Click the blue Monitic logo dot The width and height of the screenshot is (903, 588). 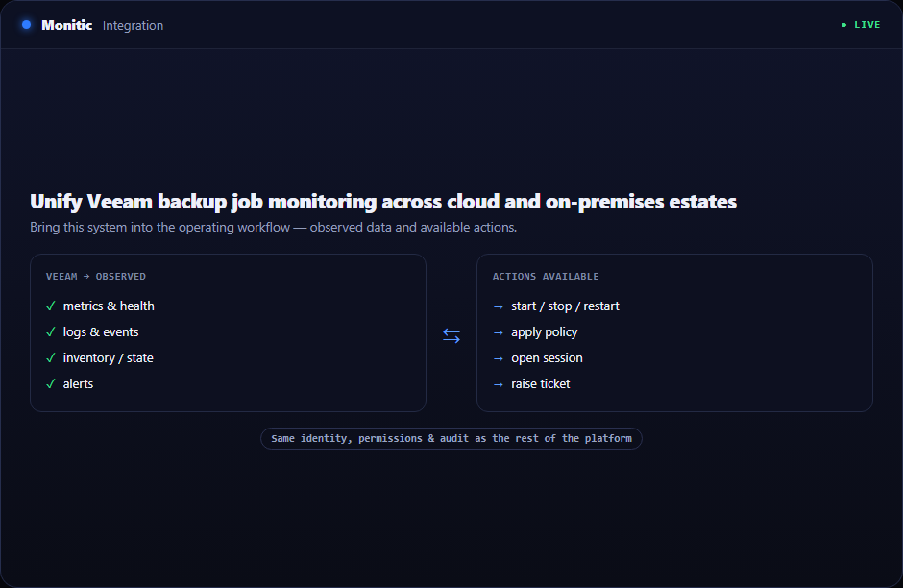click(x=27, y=25)
